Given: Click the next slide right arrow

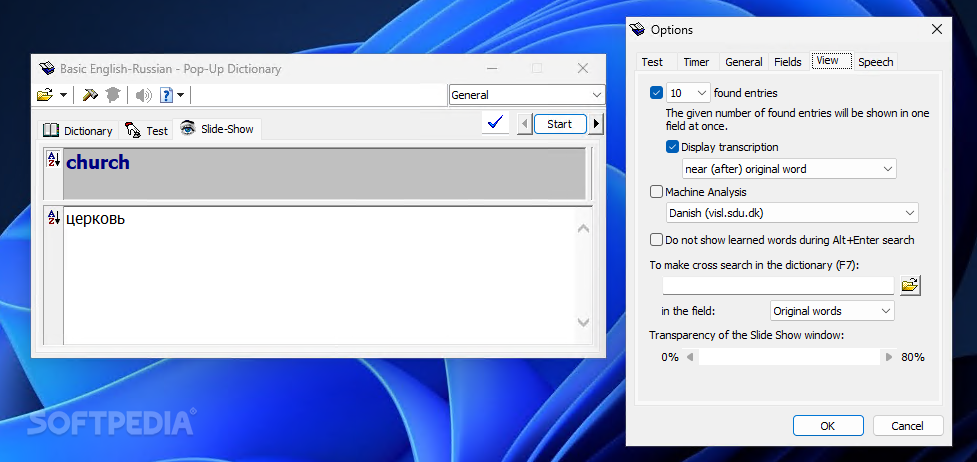Looking at the screenshot, I should 596,124.
